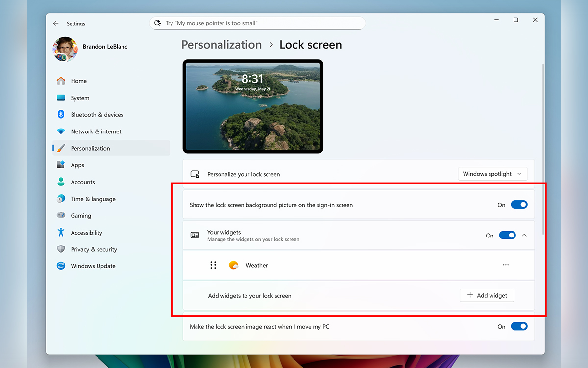Click the System monitor icon

coord(61,98)
